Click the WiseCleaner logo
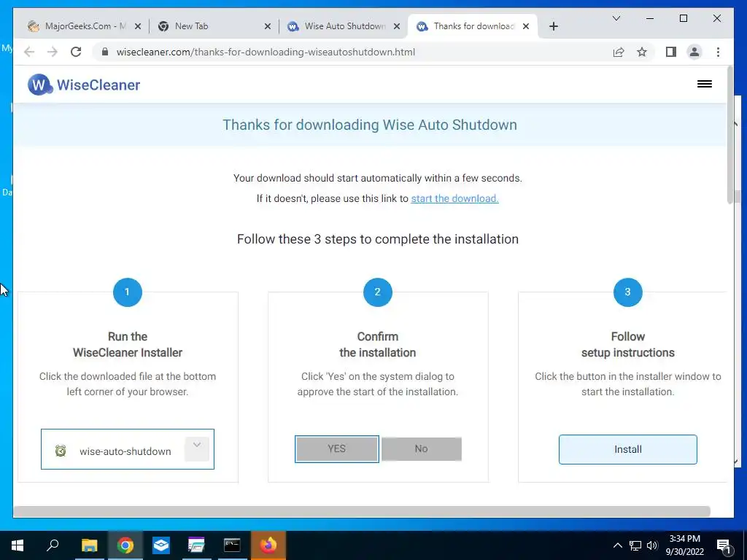 (x=84, y=85)
